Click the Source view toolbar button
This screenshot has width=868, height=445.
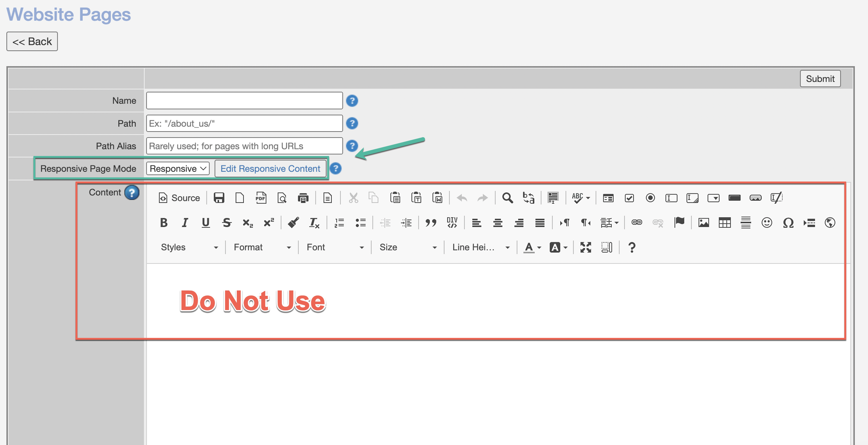click(179, 198)
